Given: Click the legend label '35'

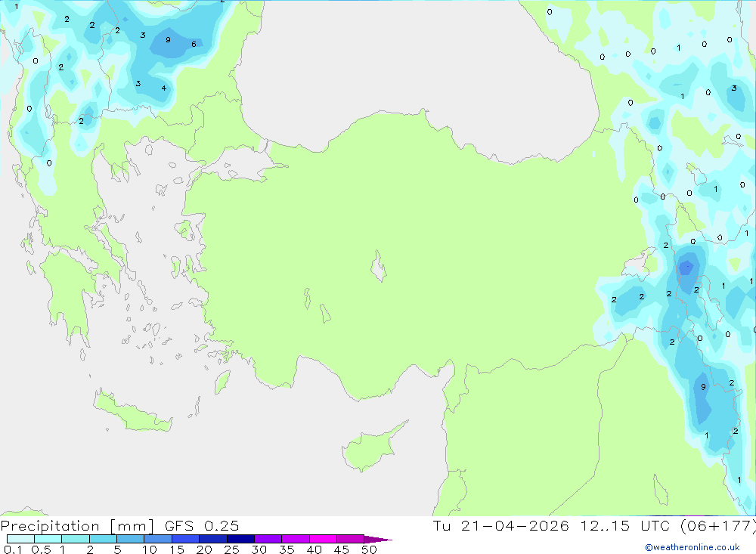Looking at the screenshot, I should 287,549.
